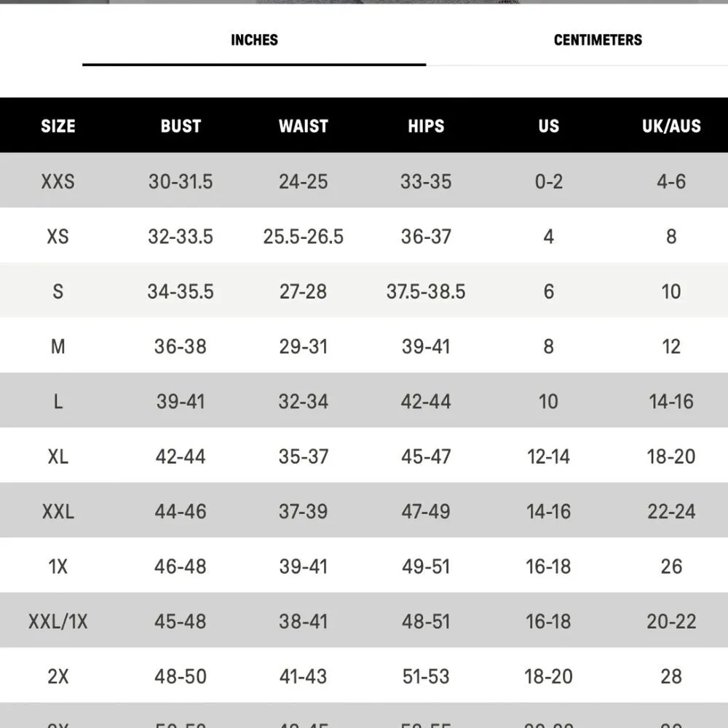Image resolution: width=728 pixels, height=728 pixels.
Task: Click the 2X size label
Action: [x=58, y=676]
